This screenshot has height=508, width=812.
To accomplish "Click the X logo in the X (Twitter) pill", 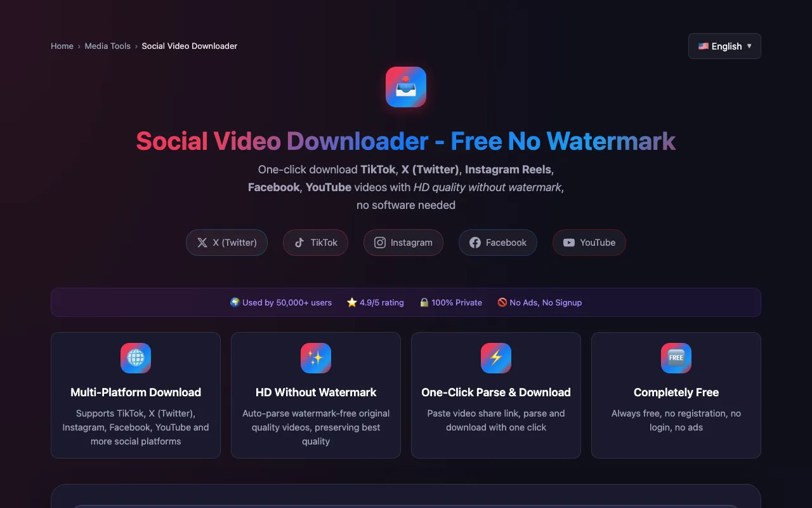I will (x=202, y=243).
